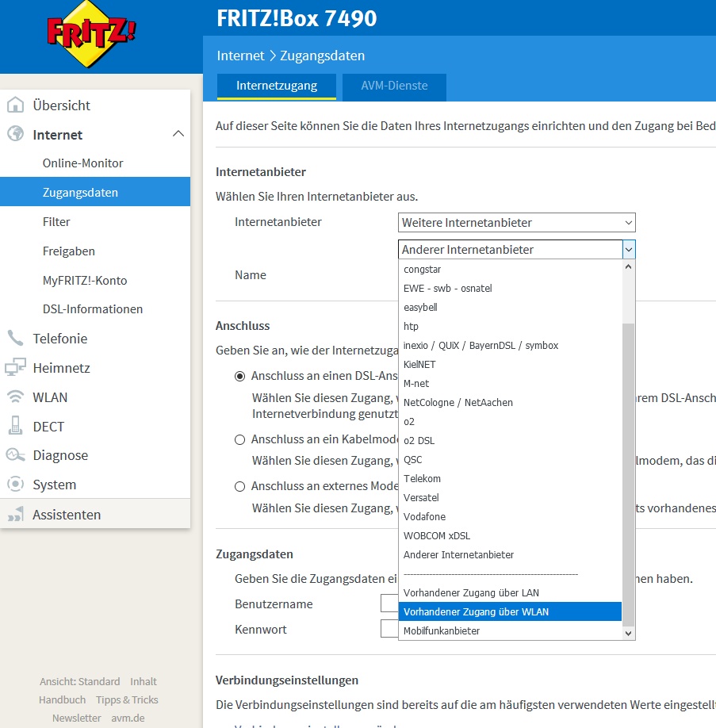This screenshot has width=716, height=728.
Task: Open Übersicht via its house icon
Action: point(15,105)
